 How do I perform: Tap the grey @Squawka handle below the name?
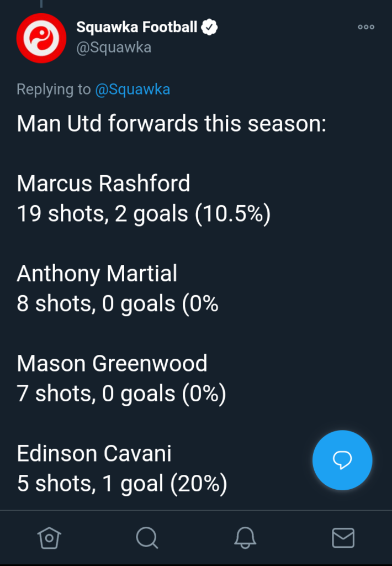pos(114,48)
